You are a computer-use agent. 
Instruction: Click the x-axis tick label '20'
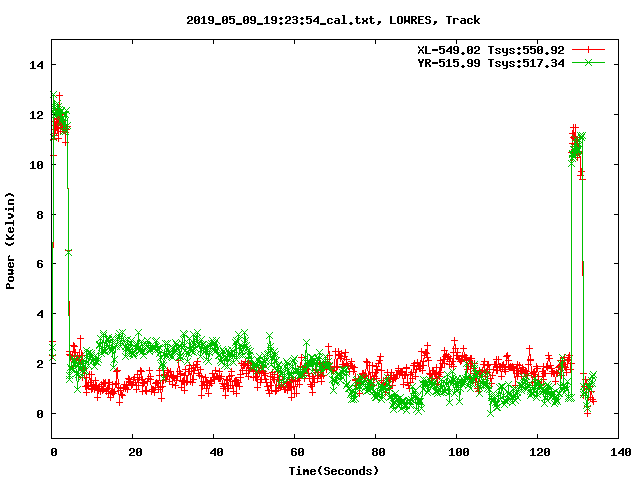(135, 452)
